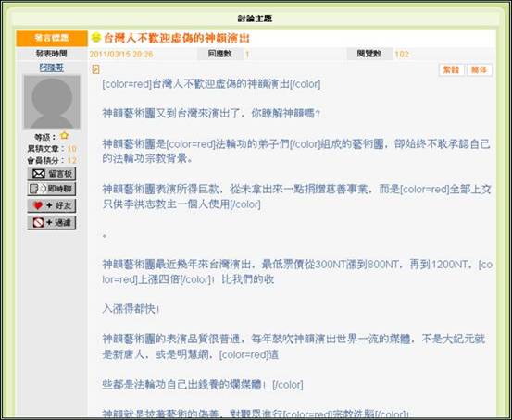512x420 pixels.
Task: Click the 討論主題 header bar
Action: [x=255, y=19]
